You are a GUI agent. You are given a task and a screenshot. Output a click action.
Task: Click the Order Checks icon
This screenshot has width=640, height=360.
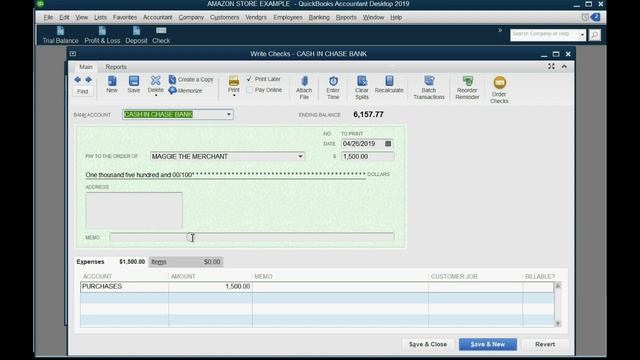[499, 83]
